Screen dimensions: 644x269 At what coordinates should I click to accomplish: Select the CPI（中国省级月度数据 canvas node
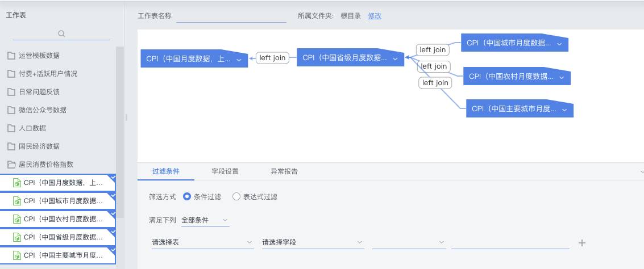[350, 57]
